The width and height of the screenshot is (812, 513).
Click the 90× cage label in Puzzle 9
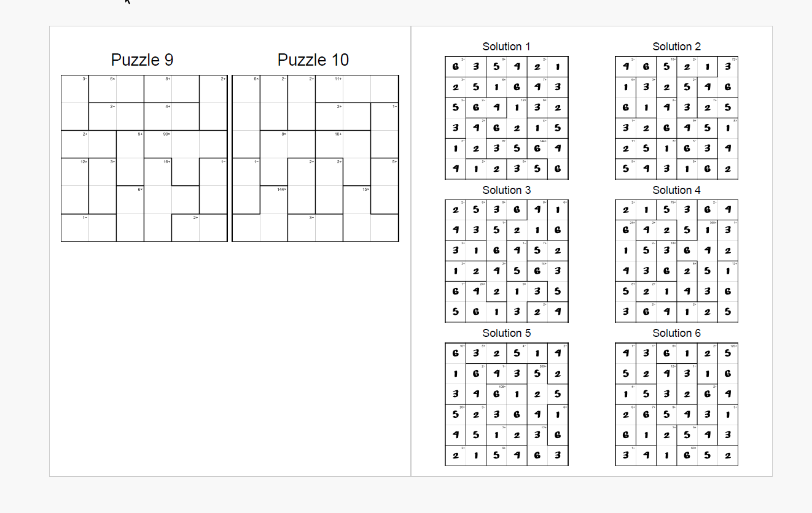pyautogui.click(x=166, y=134)
